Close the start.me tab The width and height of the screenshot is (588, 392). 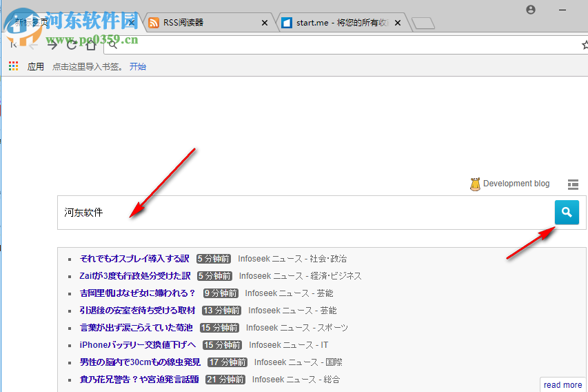coord(398,23)
